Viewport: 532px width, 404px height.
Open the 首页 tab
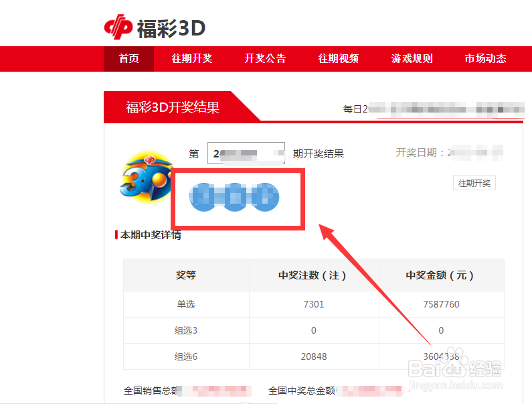tap(128, 58)
